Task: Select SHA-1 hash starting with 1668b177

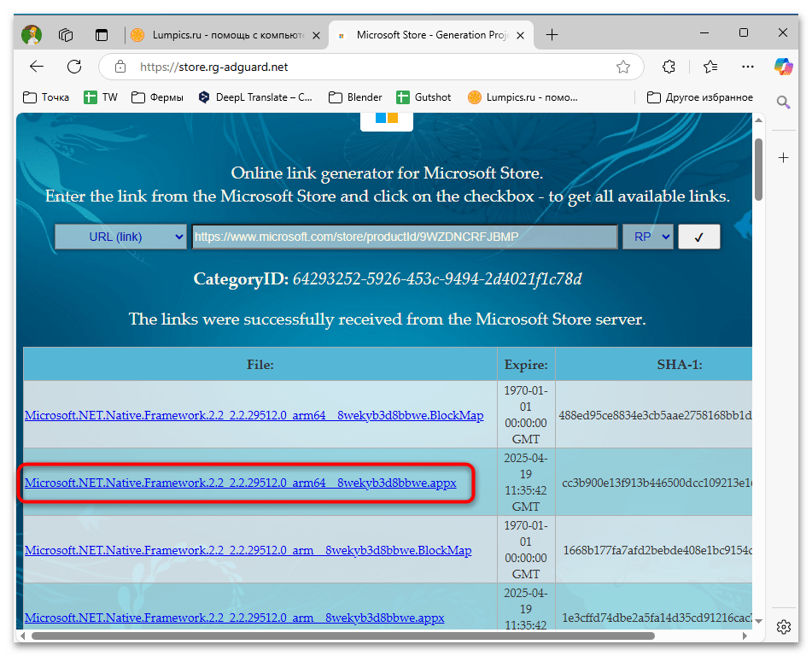Action: tap(657, 550)
